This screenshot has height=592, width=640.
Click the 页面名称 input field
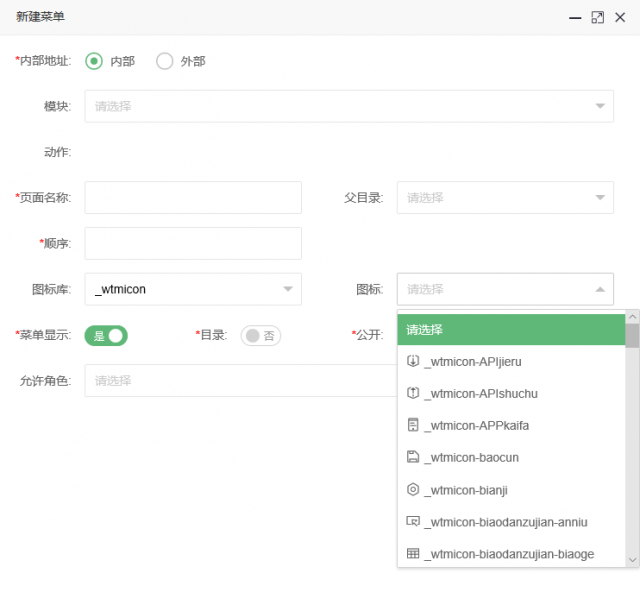tap(193, 198)
